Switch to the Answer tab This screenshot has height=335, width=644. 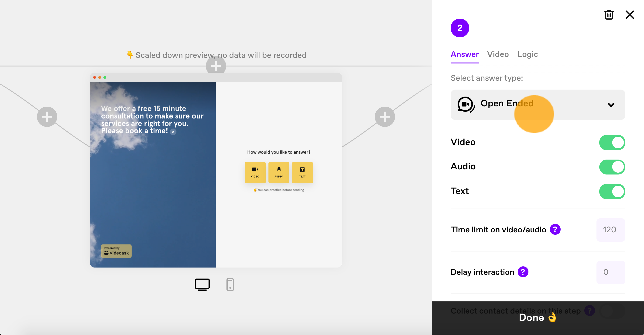pos(465,54)
